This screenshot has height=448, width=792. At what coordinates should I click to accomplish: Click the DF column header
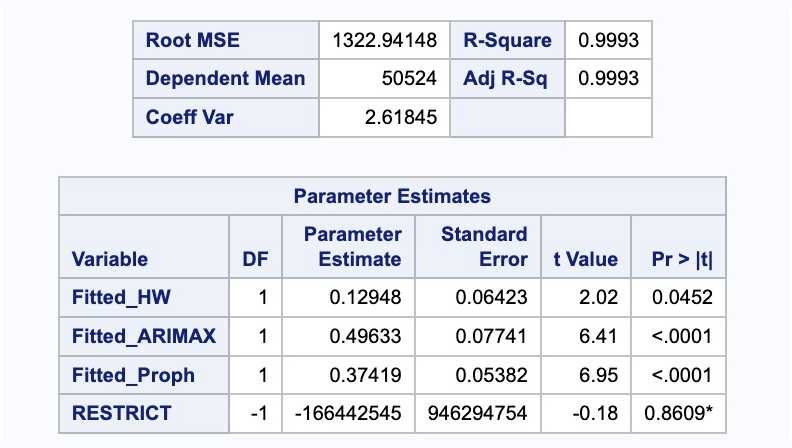pyautogui.click(x=256, y=259)
